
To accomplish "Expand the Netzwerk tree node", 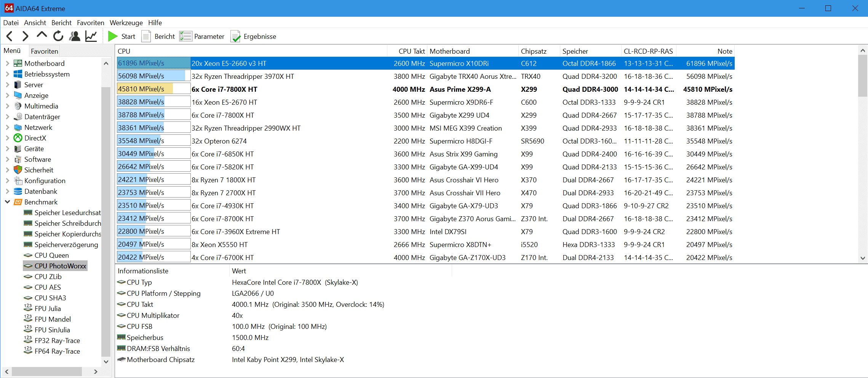I will (7, 128).
